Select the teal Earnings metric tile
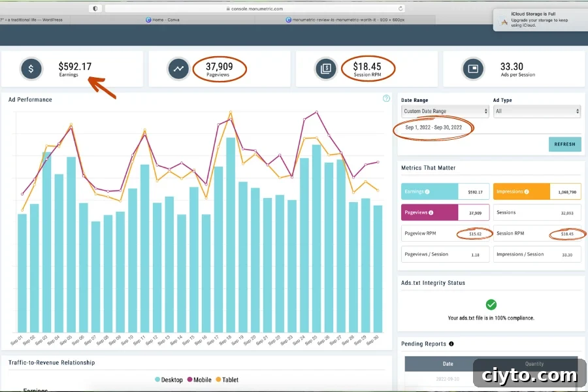This screenshot has width=588, height=392. (x=445, y=191)
